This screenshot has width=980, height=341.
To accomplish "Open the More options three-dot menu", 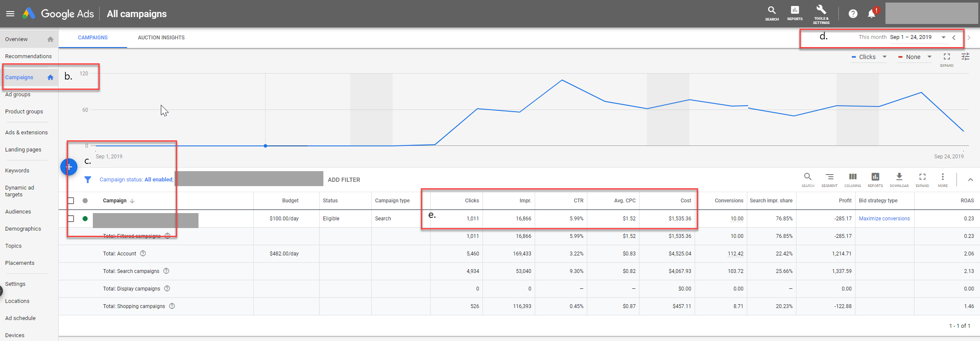I will (943, 180).
